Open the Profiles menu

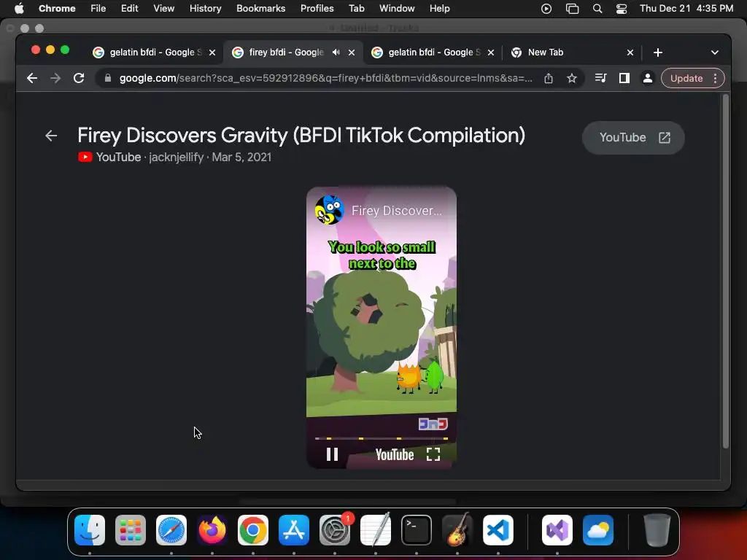(x=317, y=8)
